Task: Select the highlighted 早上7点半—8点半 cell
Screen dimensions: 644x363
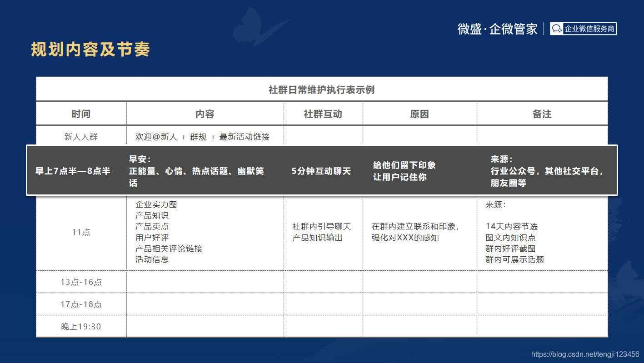Action: (x=73, y=171)
